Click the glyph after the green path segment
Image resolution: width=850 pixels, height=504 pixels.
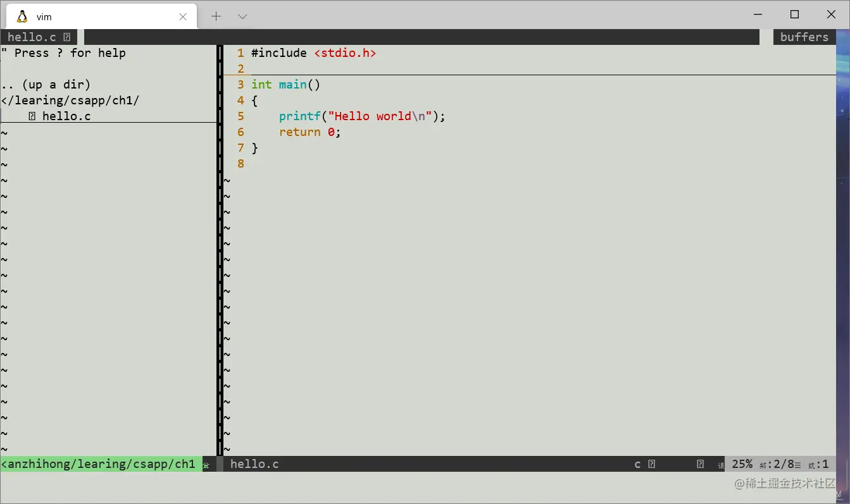(x=206, y=465)
